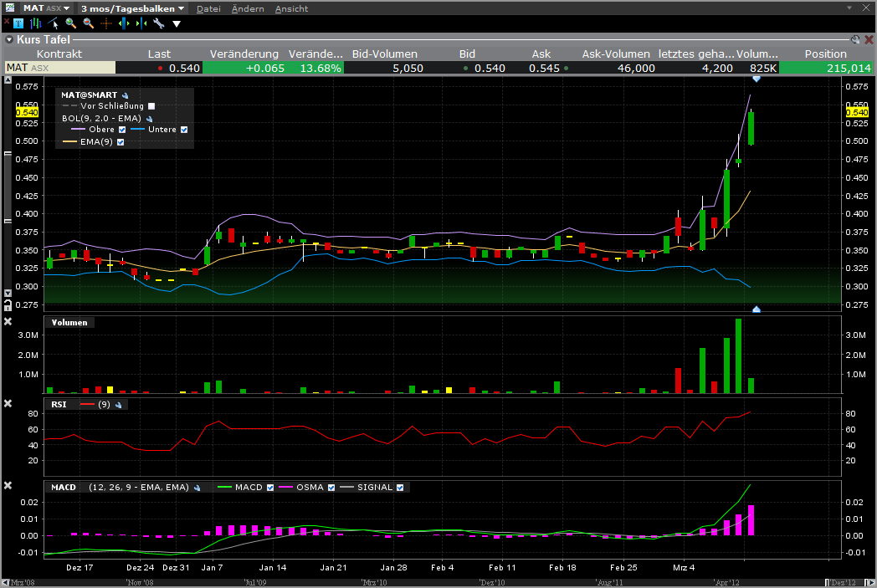Enable the Vor Schließung checkbox

click(151, 106)
